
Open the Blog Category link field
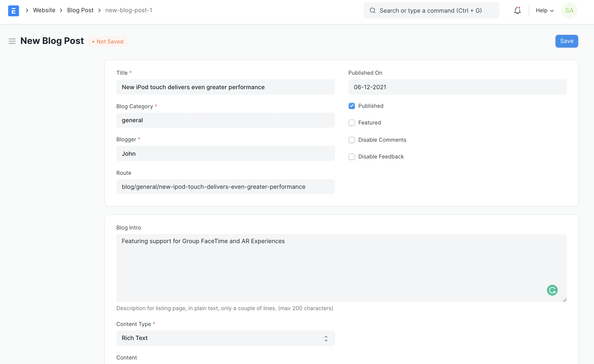pyautogui.click(x=225, y=120)
